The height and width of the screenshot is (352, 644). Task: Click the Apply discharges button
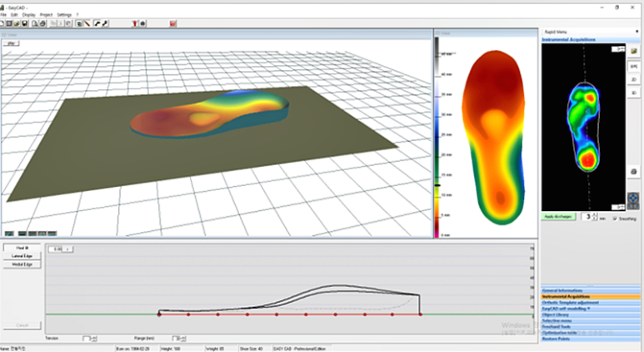coord(558,217)
